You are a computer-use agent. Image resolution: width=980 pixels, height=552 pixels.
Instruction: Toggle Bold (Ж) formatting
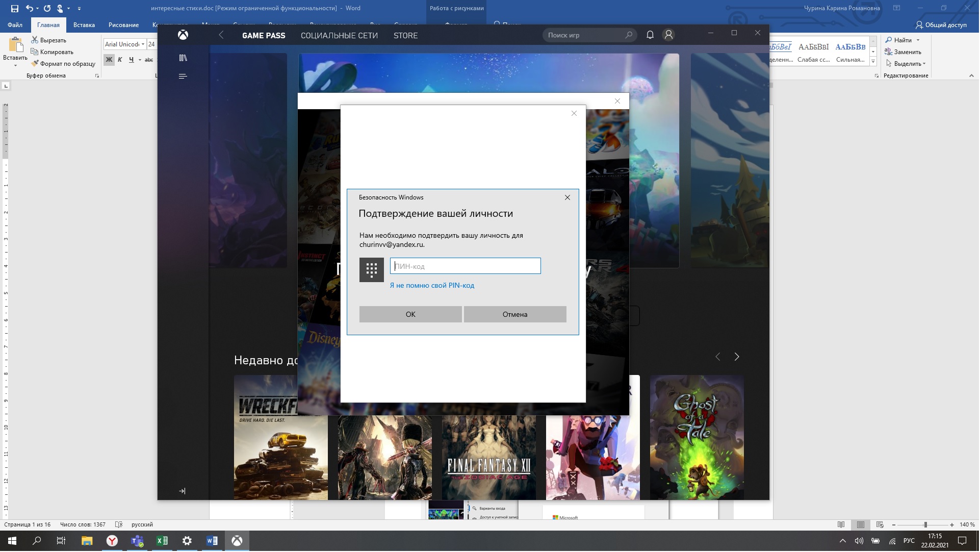click(109, 60)
